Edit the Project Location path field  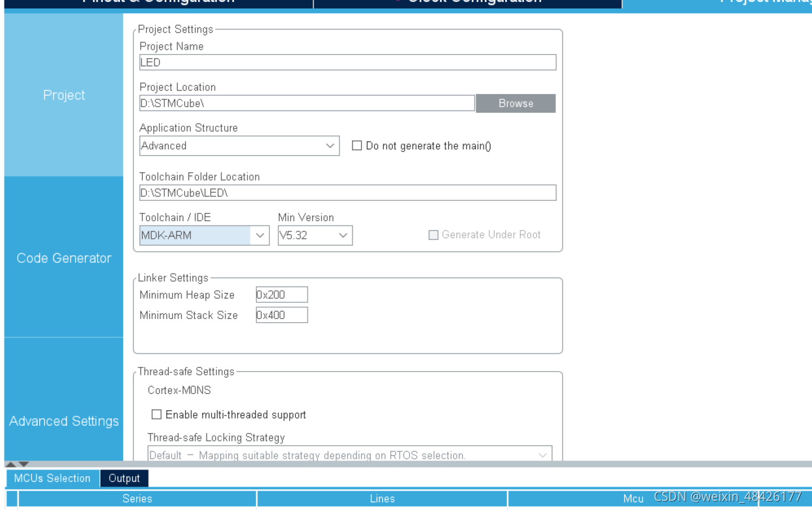coord(307,103)
